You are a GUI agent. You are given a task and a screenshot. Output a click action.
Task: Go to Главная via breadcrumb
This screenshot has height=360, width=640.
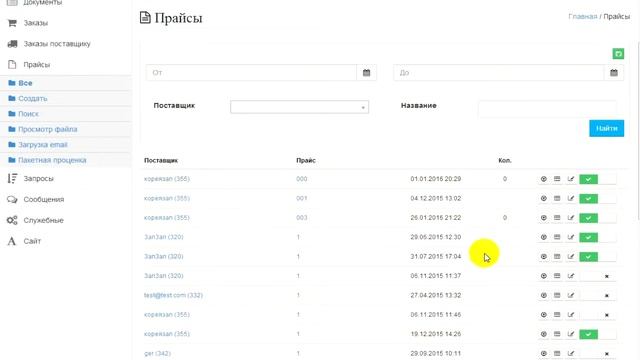[x=582, y=16]
